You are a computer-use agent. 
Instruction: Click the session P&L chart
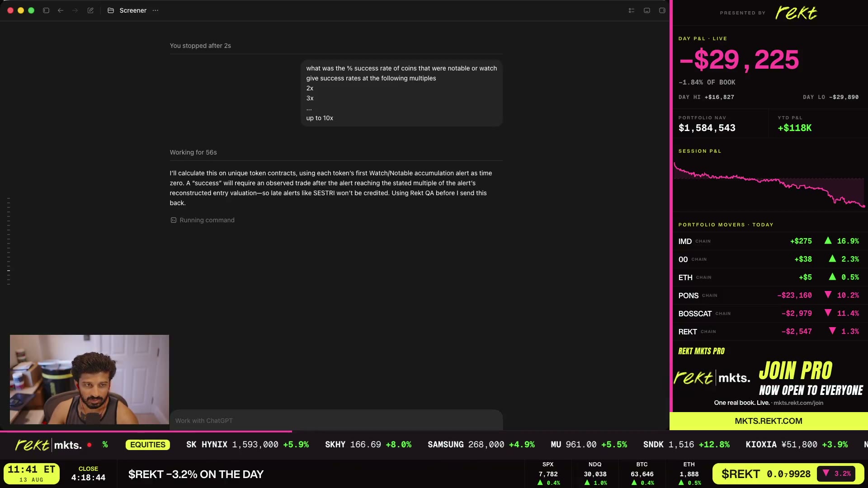coord(769,185)
